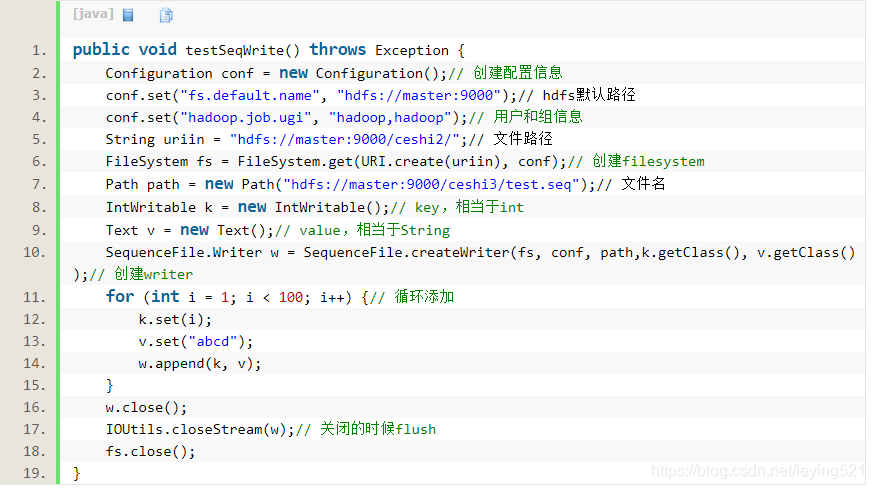Click string "hadoop,hadoop"
The width and height of the screenshot is (873, 489).
[x=390, y=118]
